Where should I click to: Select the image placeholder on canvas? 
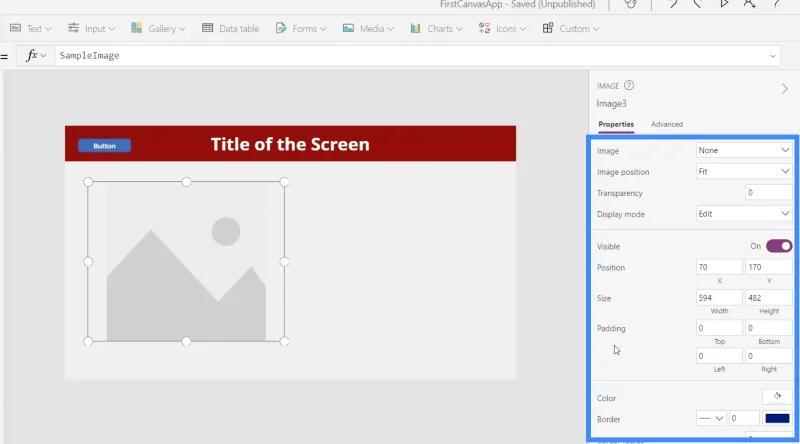186,261
